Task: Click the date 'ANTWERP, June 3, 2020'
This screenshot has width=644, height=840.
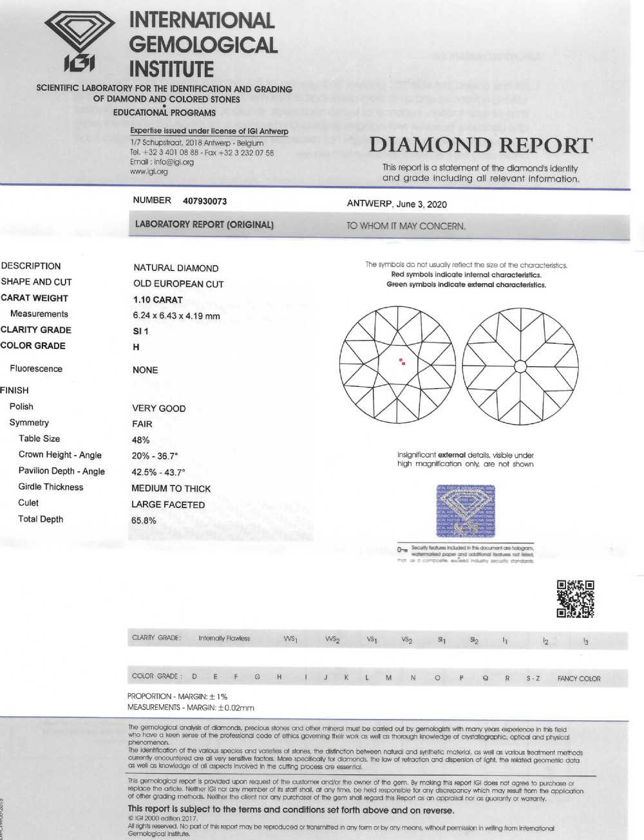Action: (x=397, y=204)
